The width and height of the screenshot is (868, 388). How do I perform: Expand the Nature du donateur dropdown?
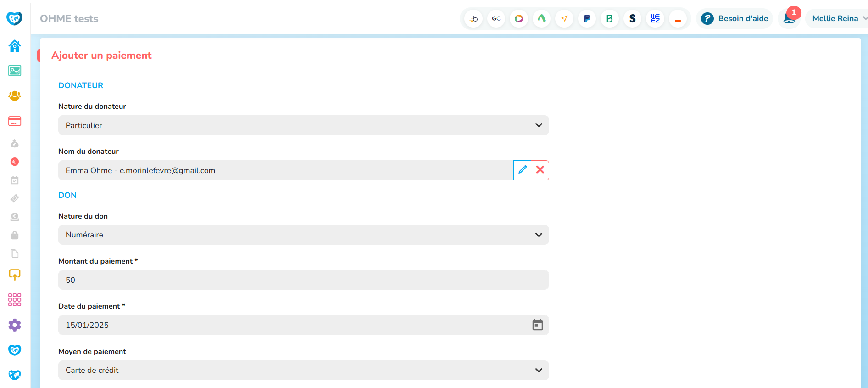click(303, 125)
